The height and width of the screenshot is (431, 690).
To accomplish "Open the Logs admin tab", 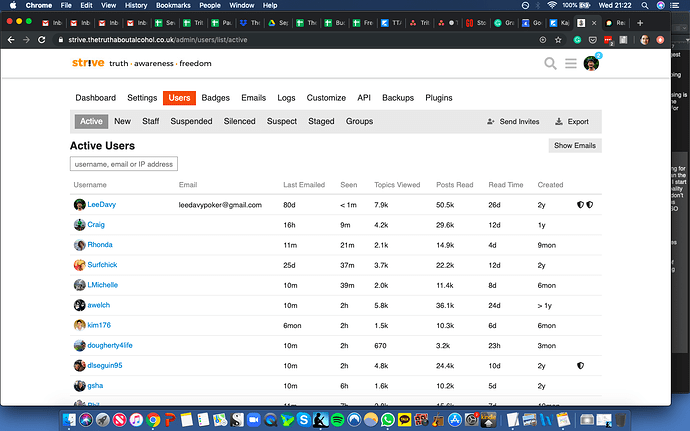I will tap(286, 98).
